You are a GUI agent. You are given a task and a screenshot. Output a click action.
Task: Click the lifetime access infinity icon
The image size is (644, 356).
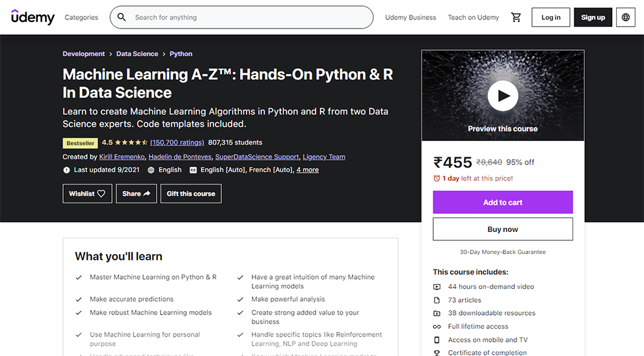point(437,327)
